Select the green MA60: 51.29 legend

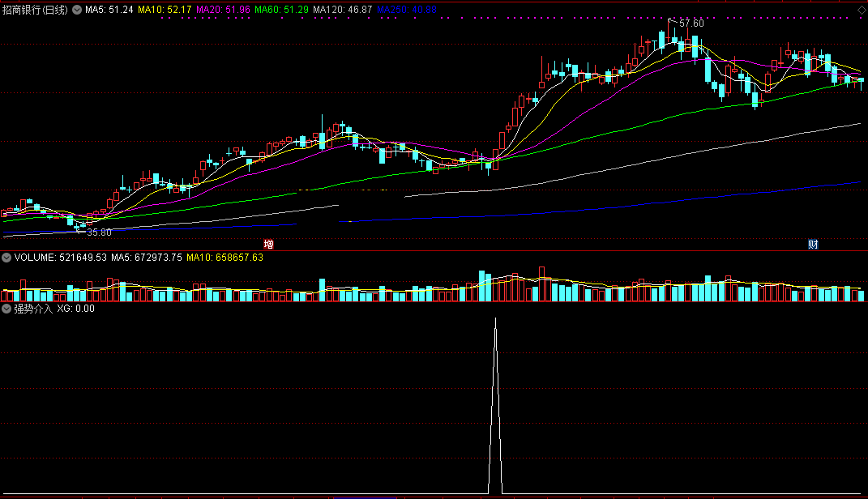(281, 10)
